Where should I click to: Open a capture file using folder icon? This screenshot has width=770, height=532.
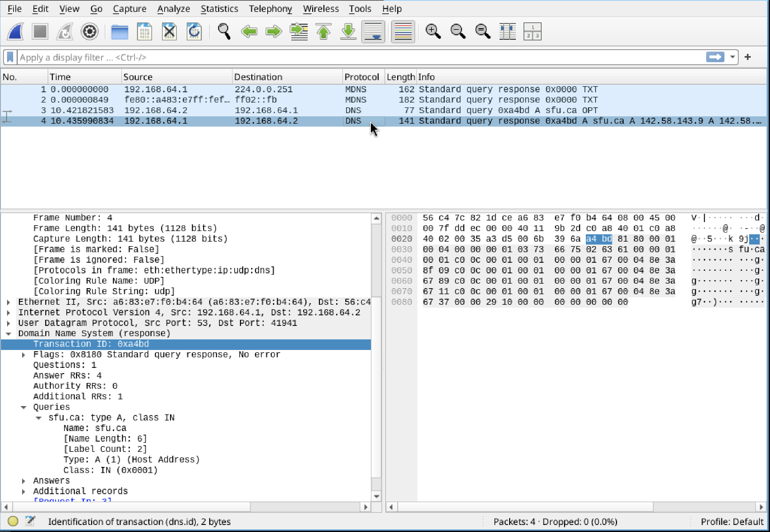[x=119, y=32]
